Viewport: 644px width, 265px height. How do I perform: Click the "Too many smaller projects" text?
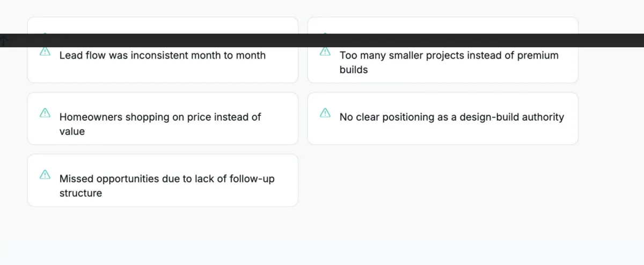(x=449, y=62)
